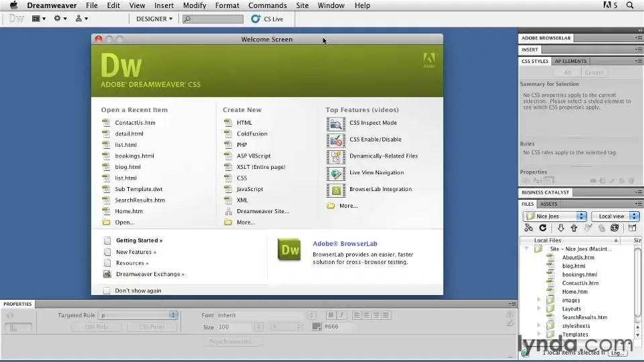Open recent item Sub Template.dwt

(x=138, y=189)
